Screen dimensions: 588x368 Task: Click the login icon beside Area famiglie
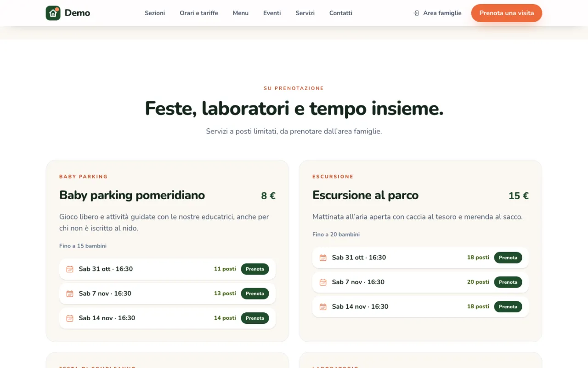pyautogui.click(x=416, y=13)
